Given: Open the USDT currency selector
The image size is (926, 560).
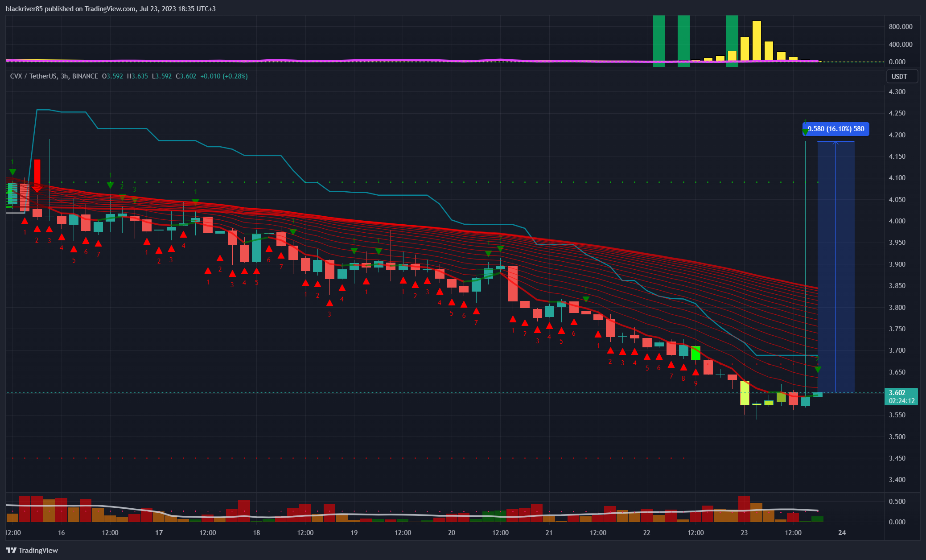Looking at the screenshot, I should [x=902, y=76].
